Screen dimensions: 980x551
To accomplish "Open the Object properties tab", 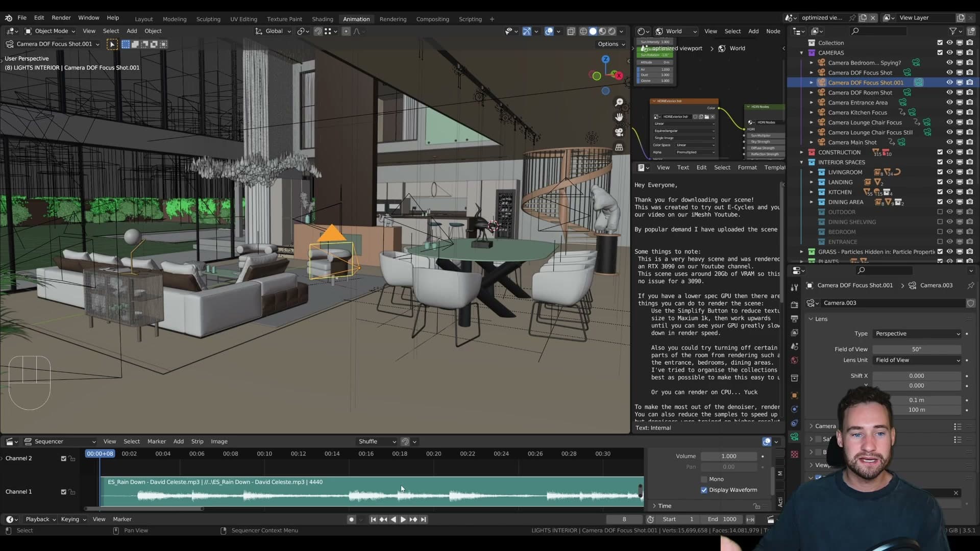I will pyautogui.click(x=794, y=395).
